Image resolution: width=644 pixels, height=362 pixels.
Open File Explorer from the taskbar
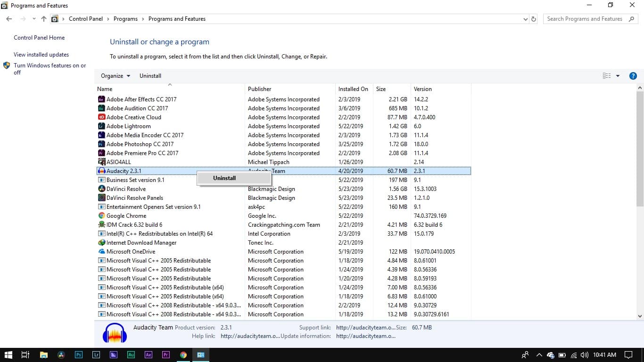point(43,355)
